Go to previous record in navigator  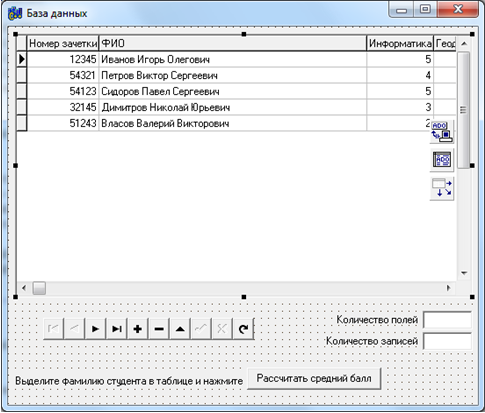[74, 329]
